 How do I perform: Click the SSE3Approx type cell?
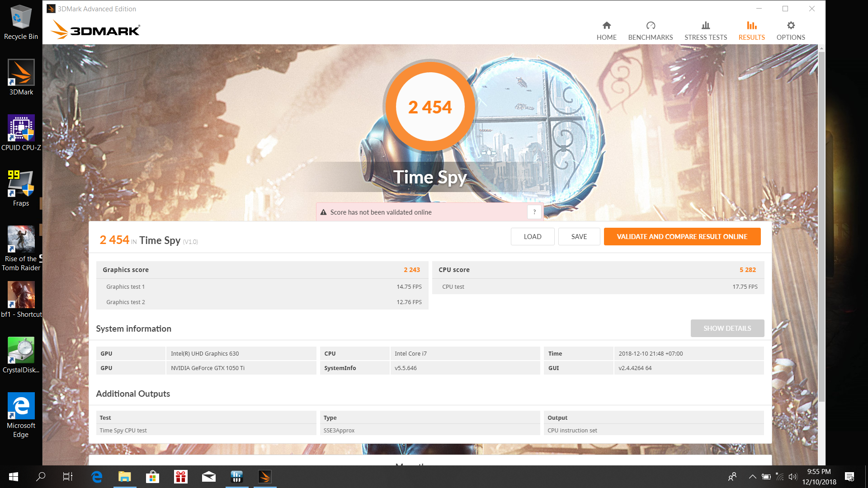coord(339,430)
